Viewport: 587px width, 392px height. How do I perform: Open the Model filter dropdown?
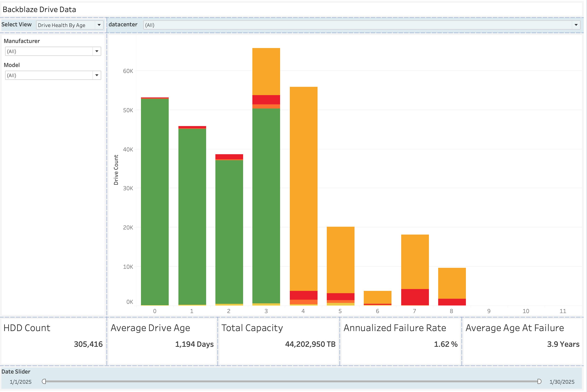[x=53, y=75]
